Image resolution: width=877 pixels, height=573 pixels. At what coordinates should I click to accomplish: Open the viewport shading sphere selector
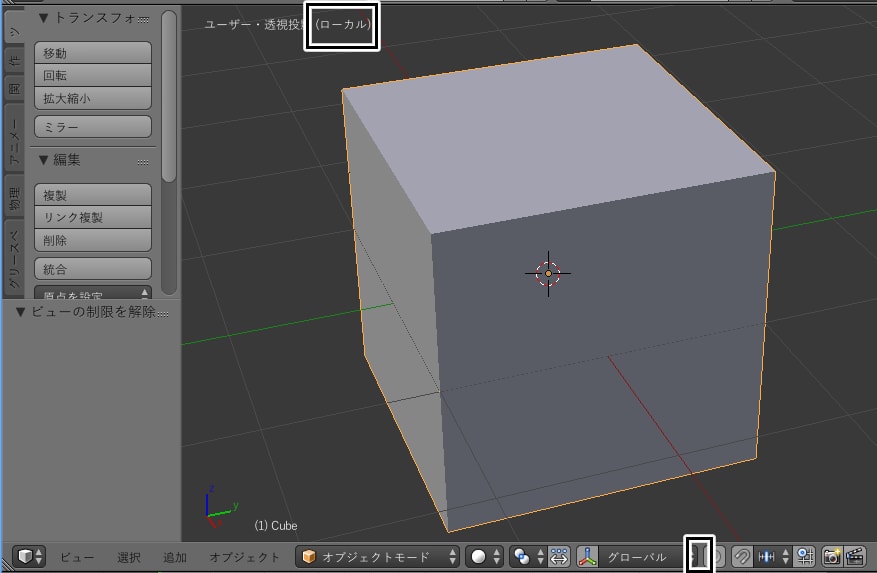(484, 556)
